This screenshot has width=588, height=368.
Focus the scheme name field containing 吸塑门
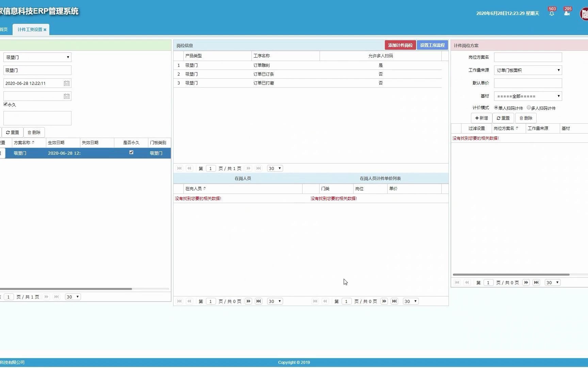[x=37, y=70]
